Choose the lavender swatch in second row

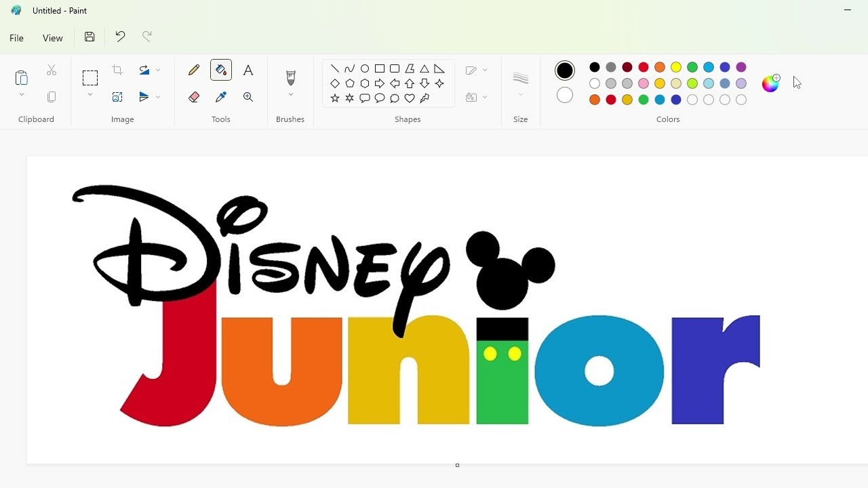(x=741, y=83)
